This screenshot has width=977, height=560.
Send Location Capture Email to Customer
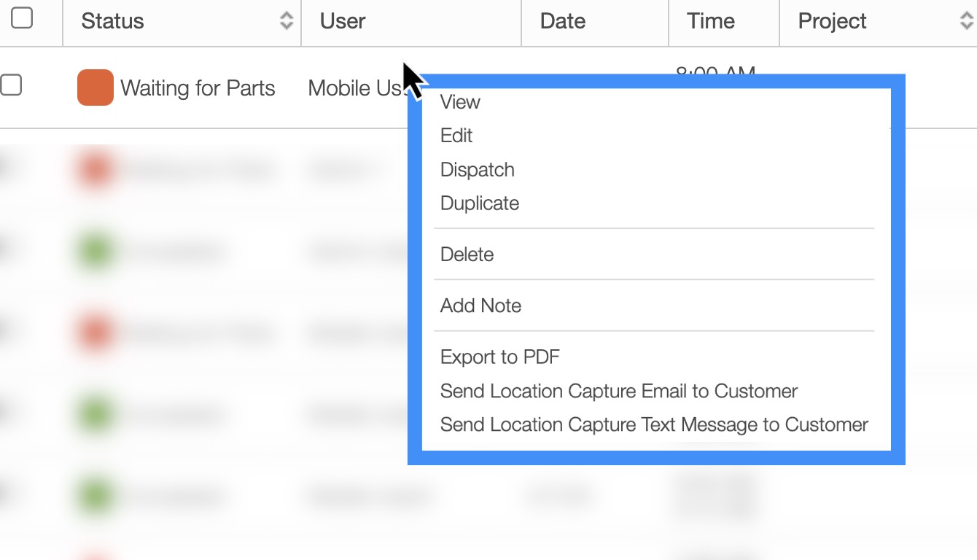click(x=619, y=392)
